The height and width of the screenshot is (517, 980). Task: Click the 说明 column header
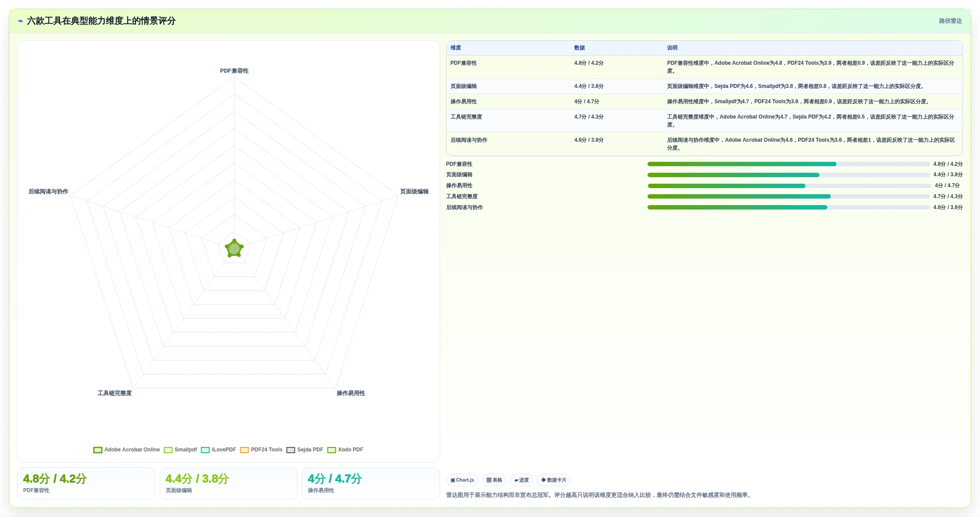click(x=672, y=48)
